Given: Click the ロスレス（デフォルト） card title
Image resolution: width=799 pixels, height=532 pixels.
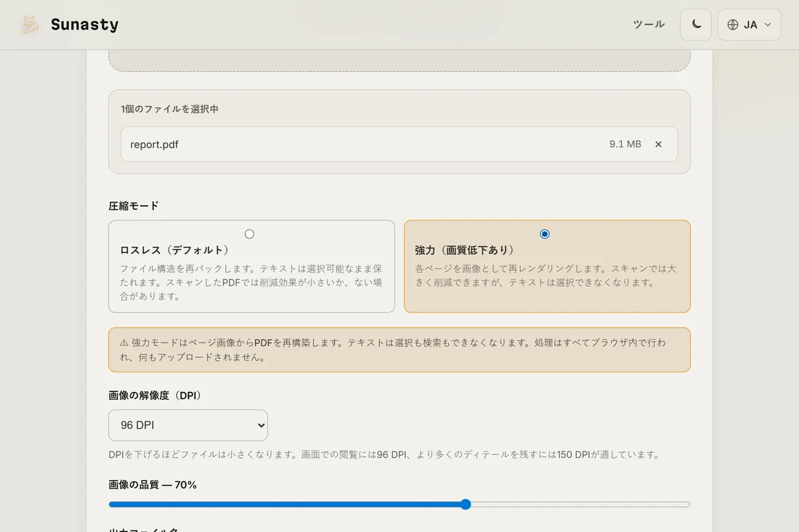Looking at the screenshot, I should (x=176, y=250).
